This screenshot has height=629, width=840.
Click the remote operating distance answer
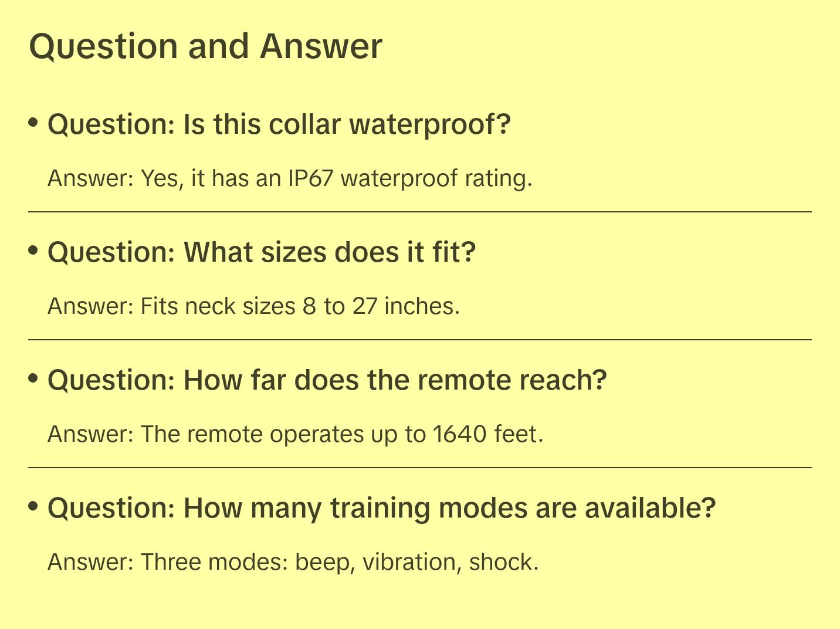pos(295,434)
